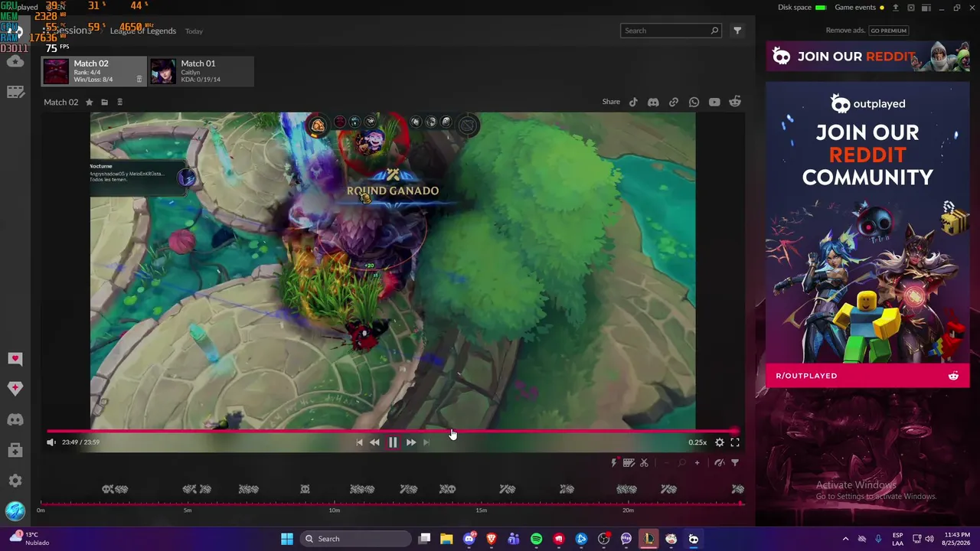Click the GO PREMIUM button
This screenshot has height=551, width=980.
888,31
